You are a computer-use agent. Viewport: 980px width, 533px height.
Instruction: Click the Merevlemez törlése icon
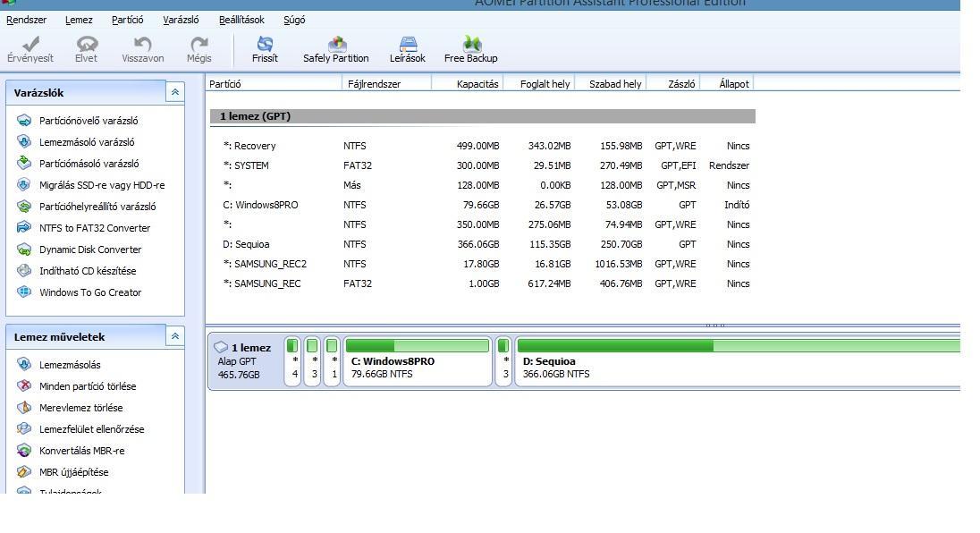(x=24, y=408)
